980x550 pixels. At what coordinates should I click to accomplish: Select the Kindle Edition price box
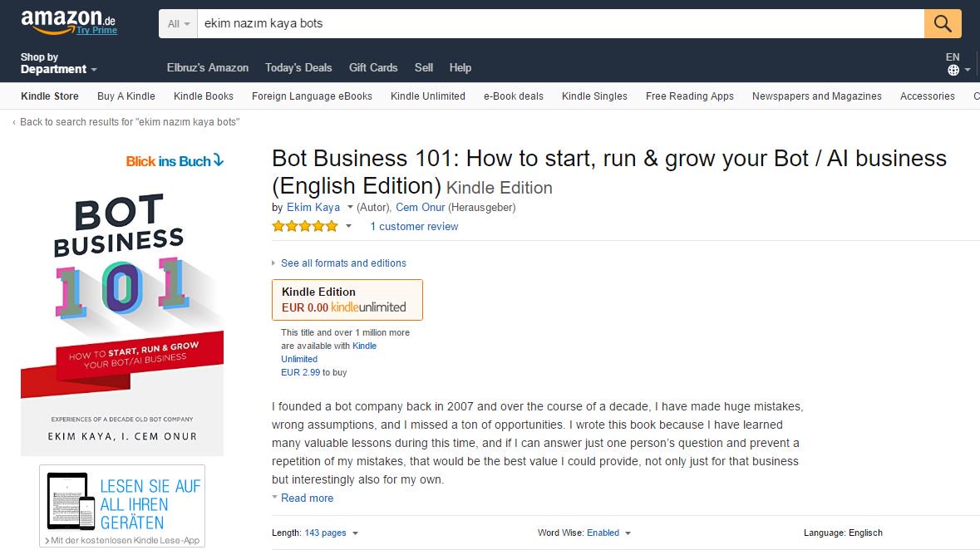click(347, 300)
